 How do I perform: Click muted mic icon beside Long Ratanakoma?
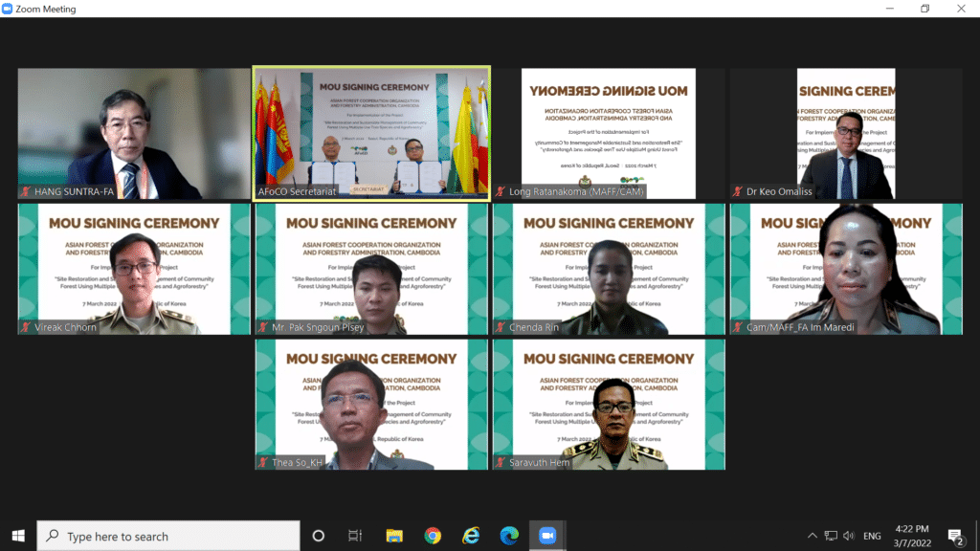pos(501,191)
